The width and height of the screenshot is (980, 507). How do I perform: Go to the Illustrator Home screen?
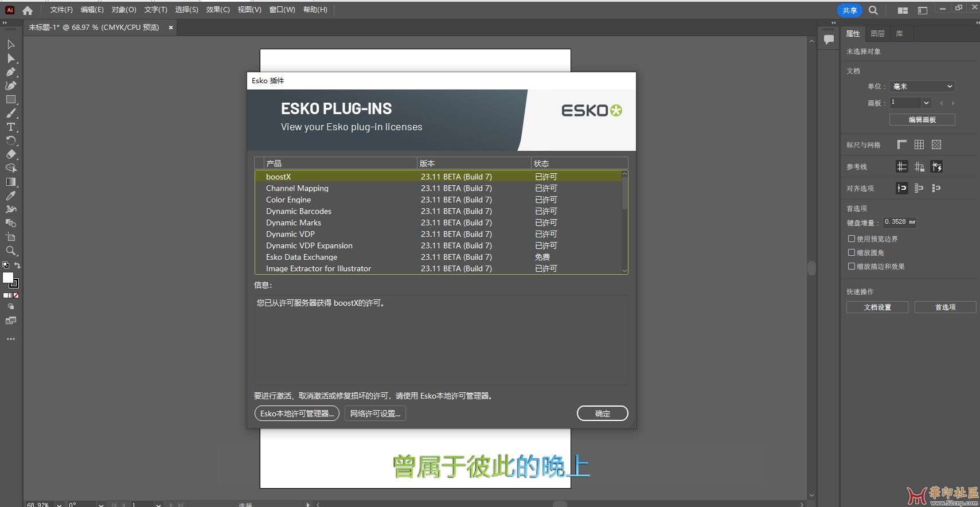pos(28,10)
